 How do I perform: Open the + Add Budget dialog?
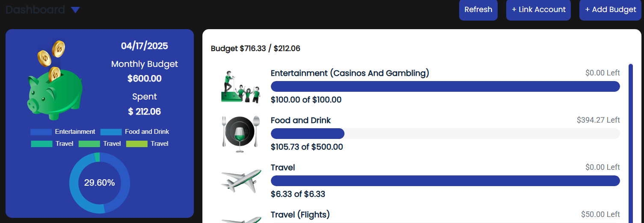(x=610, y=10)
